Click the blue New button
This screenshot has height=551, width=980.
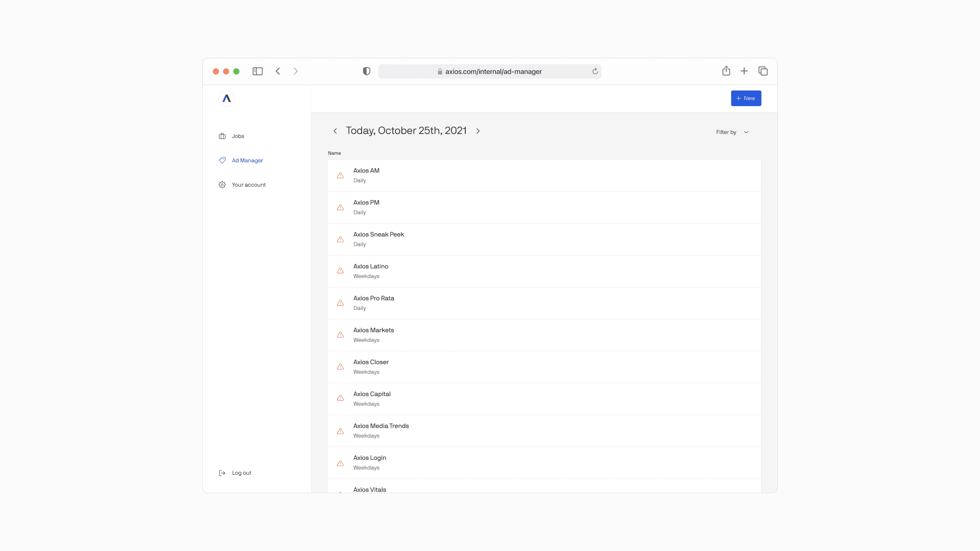(x=746, y=98)
